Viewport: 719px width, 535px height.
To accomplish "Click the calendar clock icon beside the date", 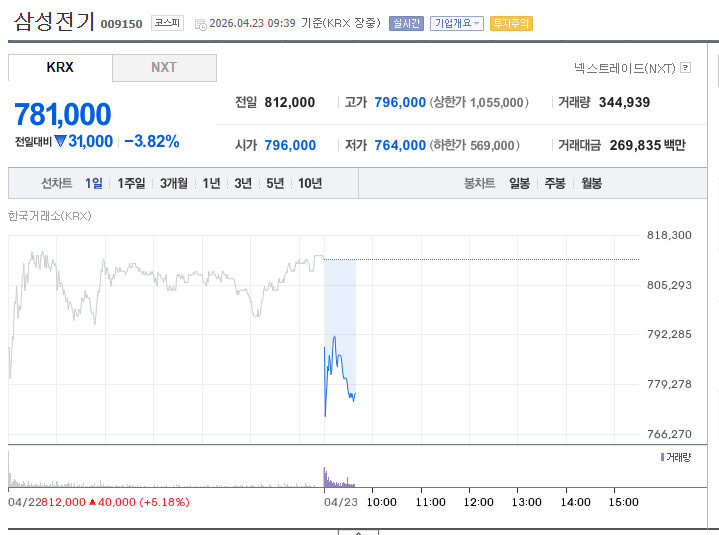I will point(200,25).
